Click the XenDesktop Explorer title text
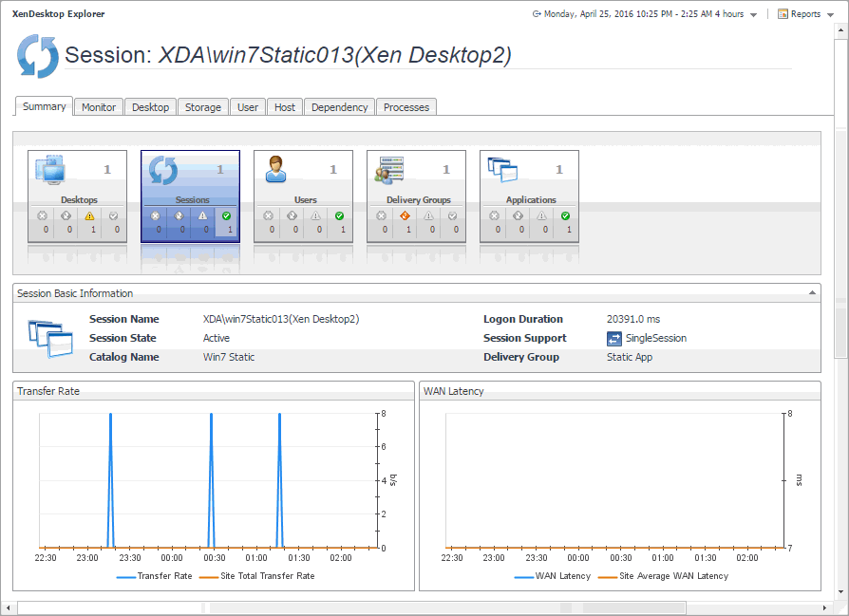This screenshot has height=616, width=849. pos(59,14)
